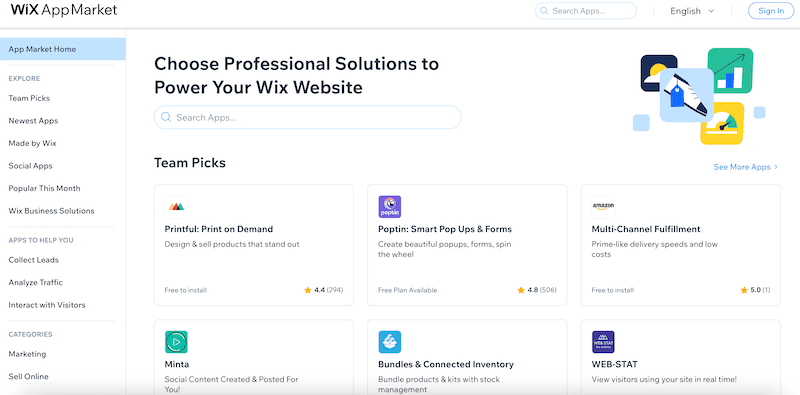Click the Amazon Multi-Channel Fulfillment logo
The height and width of the screenshot is (395, 800).
pyautogui.click(x=603, y=207)
